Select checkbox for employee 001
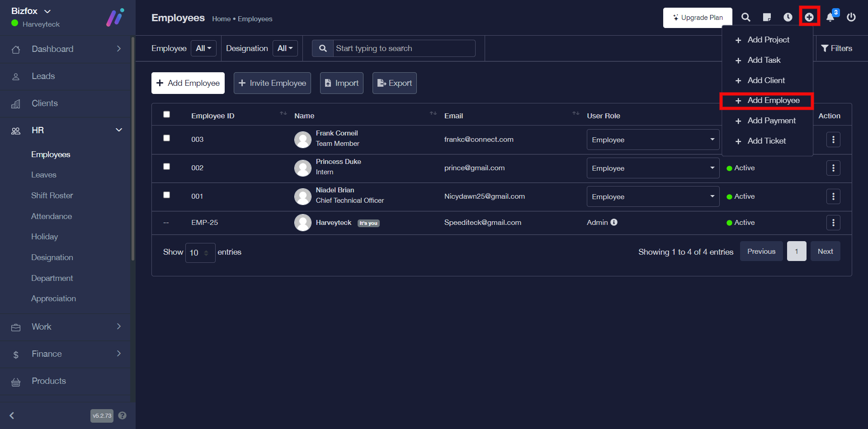Screen dimensions: 868x429 click(x=166, y=195)
